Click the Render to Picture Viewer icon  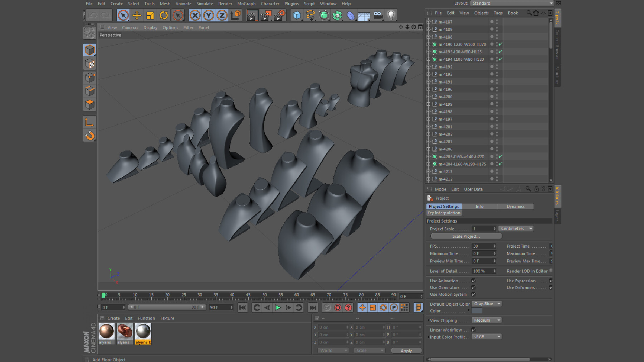[x=266, y=15]
